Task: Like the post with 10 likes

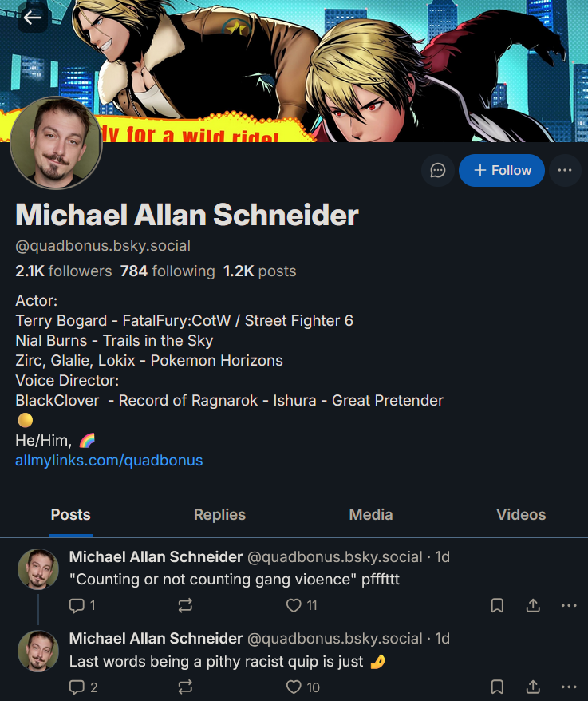Action: [x=302, y=687]
